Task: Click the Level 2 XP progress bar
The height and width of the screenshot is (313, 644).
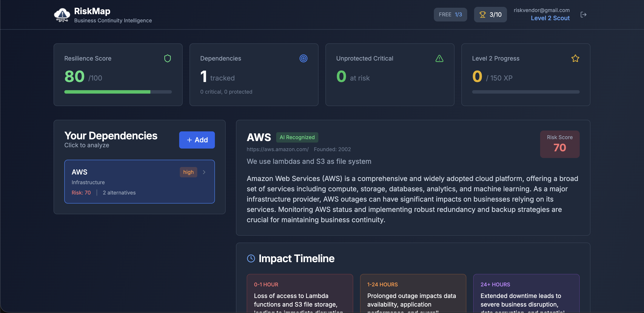Action: [x=525, y=92]
